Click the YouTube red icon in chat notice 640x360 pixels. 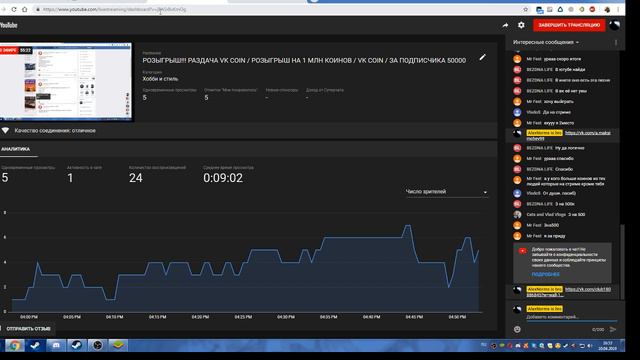522,251
